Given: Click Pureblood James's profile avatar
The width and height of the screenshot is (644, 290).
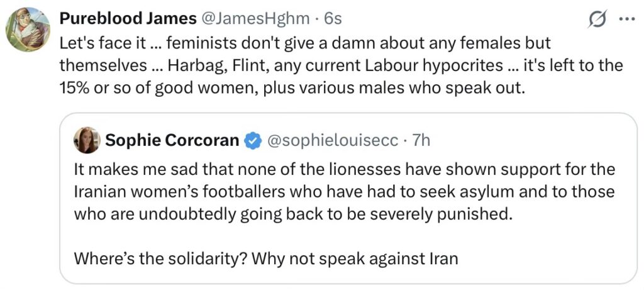Looking at the screenshot, I should [x=28, y=29].
